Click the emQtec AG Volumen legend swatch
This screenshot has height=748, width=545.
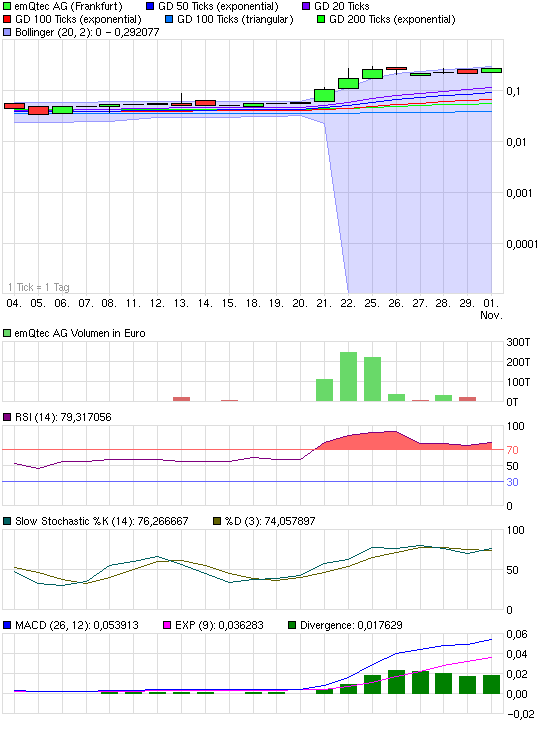[7, 333]
